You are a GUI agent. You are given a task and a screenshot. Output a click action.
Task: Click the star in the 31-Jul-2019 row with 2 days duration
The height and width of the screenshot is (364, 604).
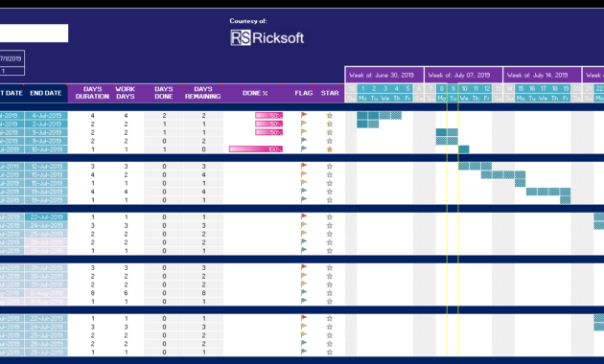[x=330, y=284]
